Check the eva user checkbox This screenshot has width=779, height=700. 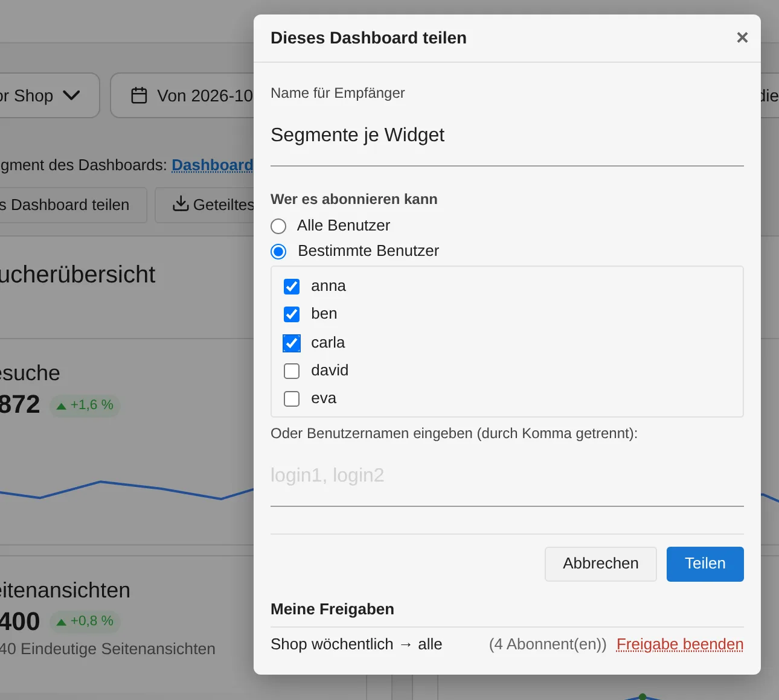pyautogui.click(x=292, y=399)
